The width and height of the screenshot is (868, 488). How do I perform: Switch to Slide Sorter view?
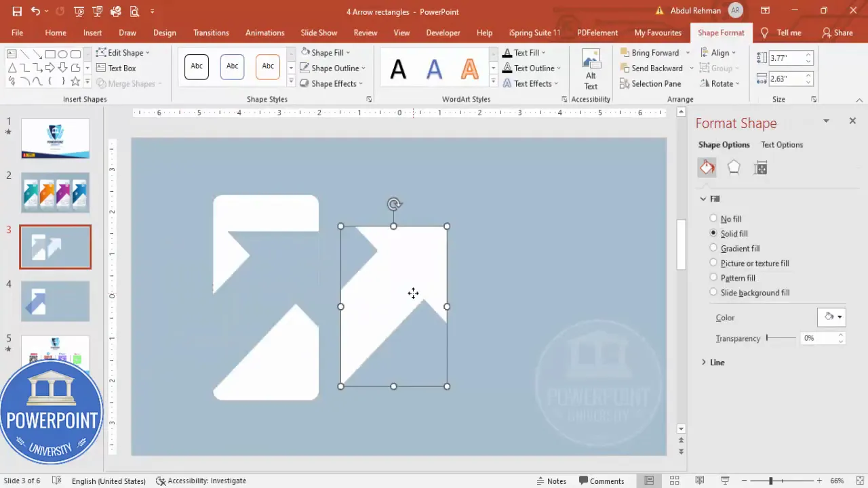click(674, 481)
